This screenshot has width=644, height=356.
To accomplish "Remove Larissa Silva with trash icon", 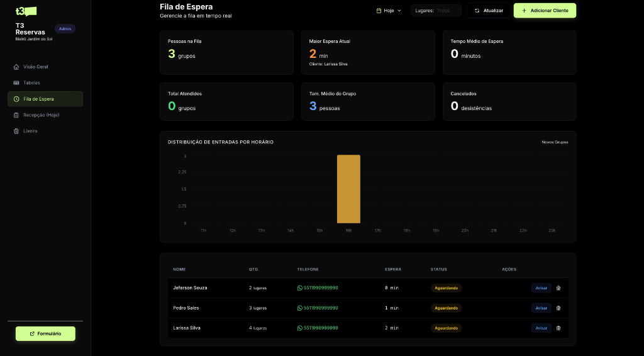I will coord(558,328).
